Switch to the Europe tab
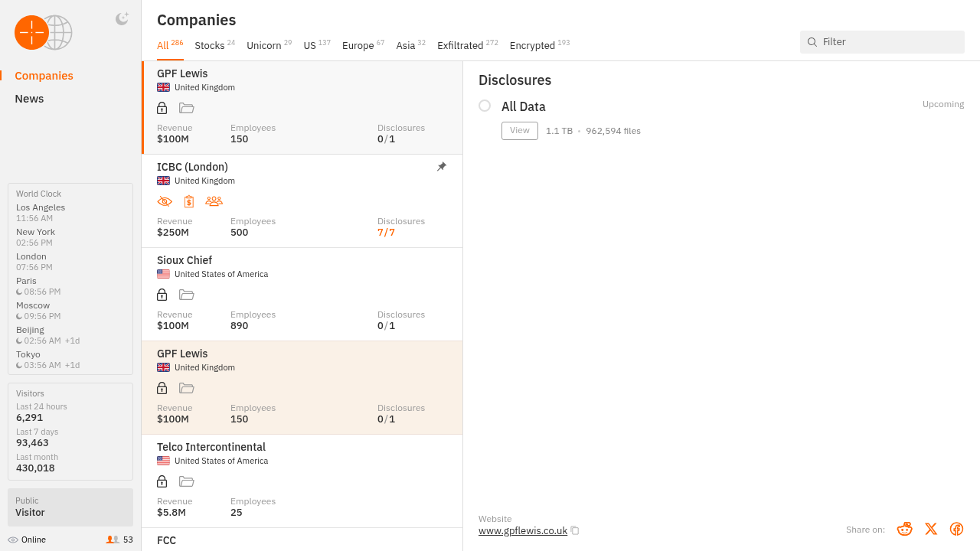 (364, 45)
